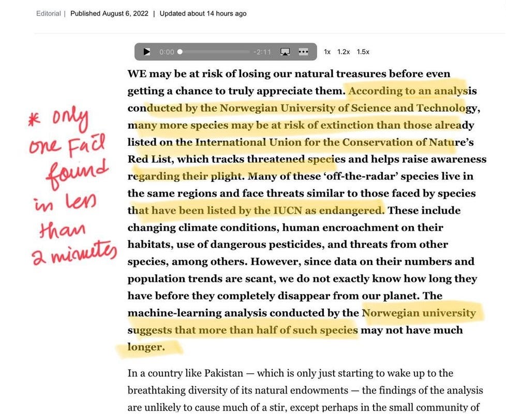This screenshot has width=506, height=420.
Task: Click the phrase 'Red List' in article
Action: pos(149,159)
